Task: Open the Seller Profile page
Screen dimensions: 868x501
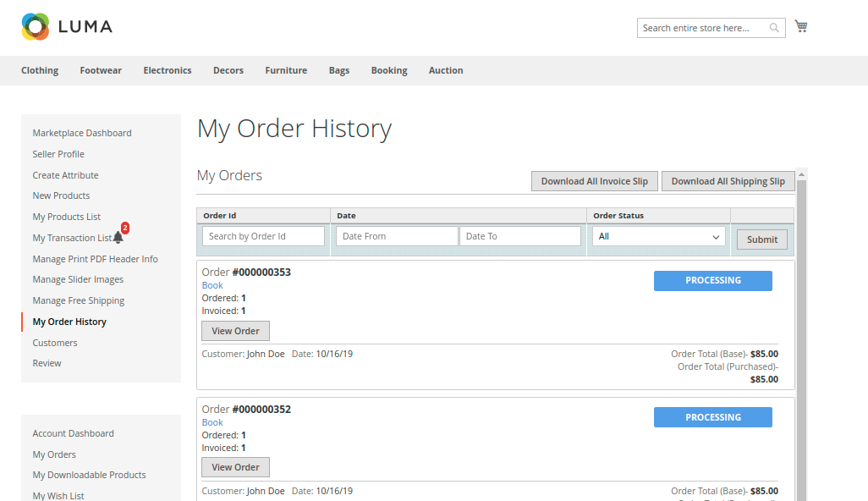Action: [x=58, y=154]
